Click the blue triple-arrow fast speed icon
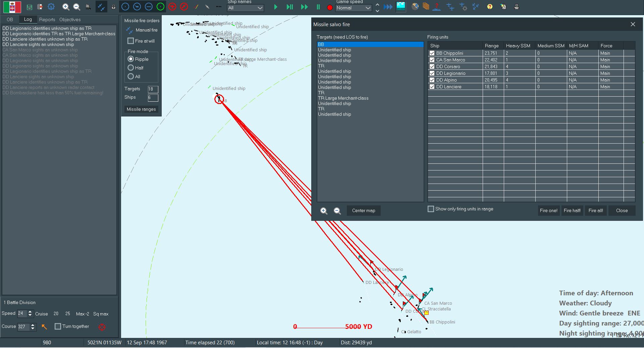644x348 pixels. pos(388,7)
